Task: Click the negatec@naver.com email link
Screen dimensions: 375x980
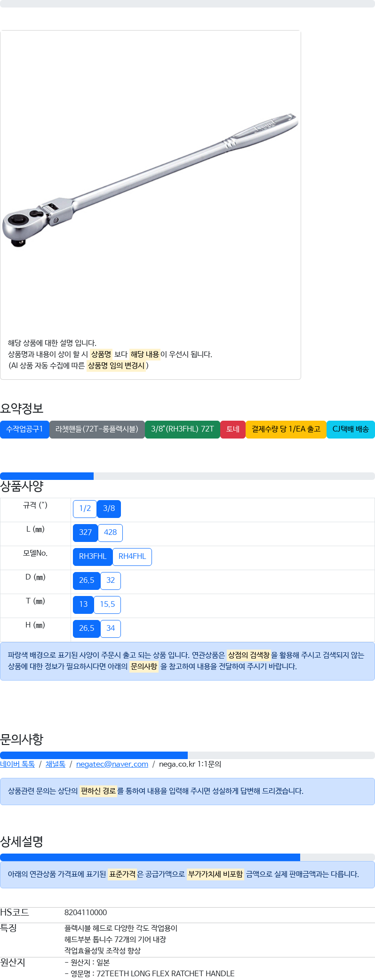Action: [112, 764]
